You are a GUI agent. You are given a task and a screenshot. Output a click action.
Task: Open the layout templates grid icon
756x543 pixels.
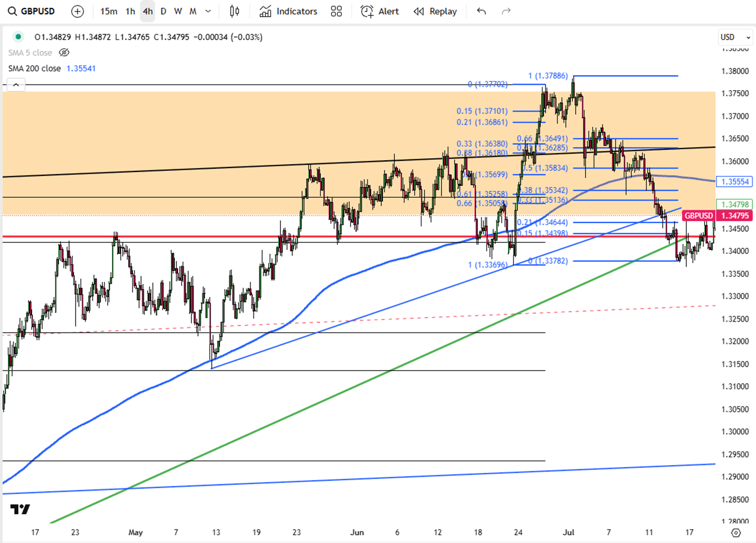coord(336,11)
